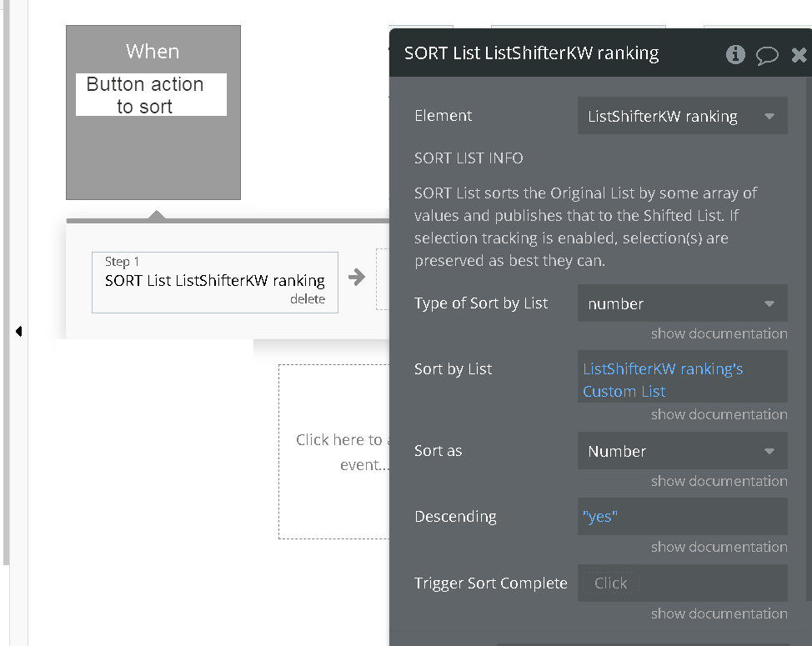
Task: Open Type of Sort by List dropdown
Action: click(x=682, y=303)
